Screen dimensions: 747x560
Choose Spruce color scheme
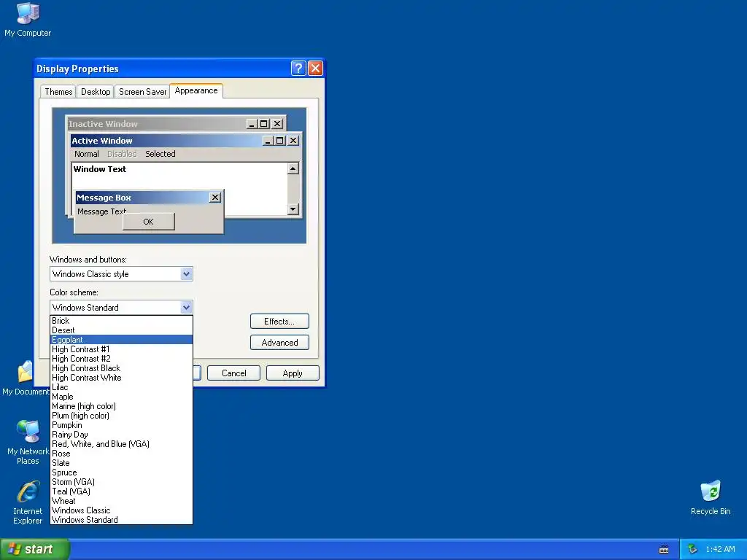click(x=121, y=472)
